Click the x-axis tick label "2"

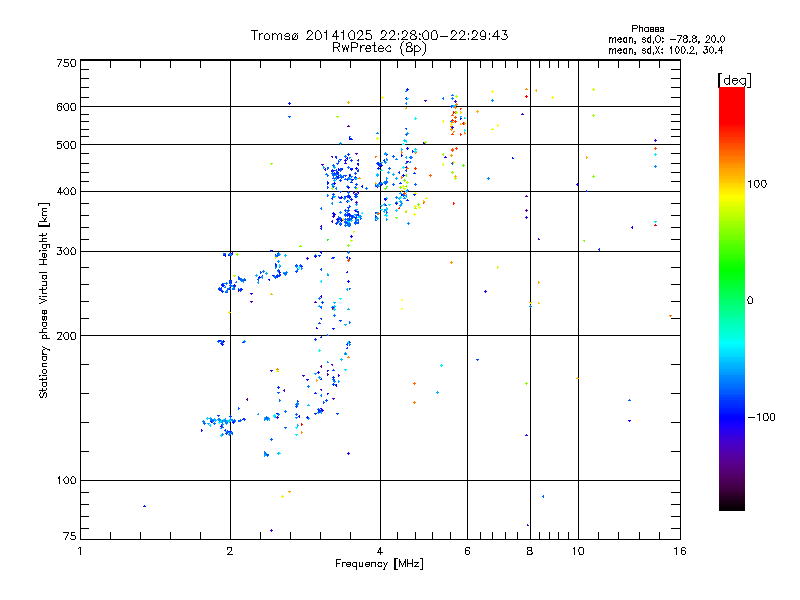(230, 551)
